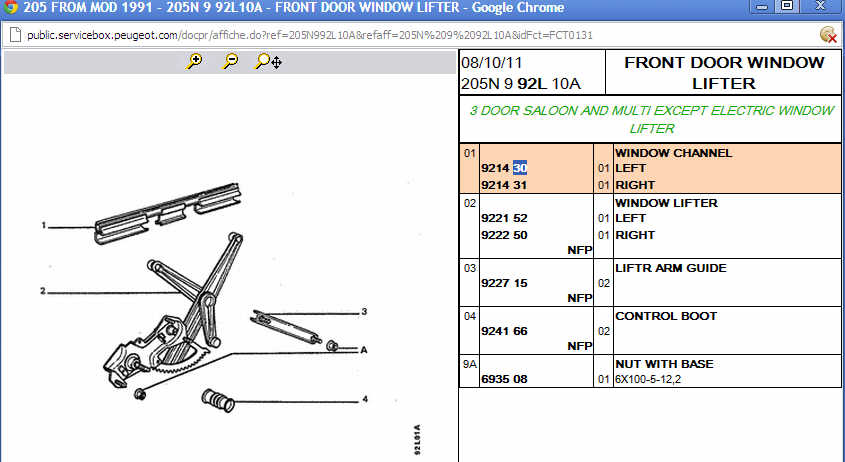
Task: Click the Chrome logo in title bar
Action: coord(10,8)
